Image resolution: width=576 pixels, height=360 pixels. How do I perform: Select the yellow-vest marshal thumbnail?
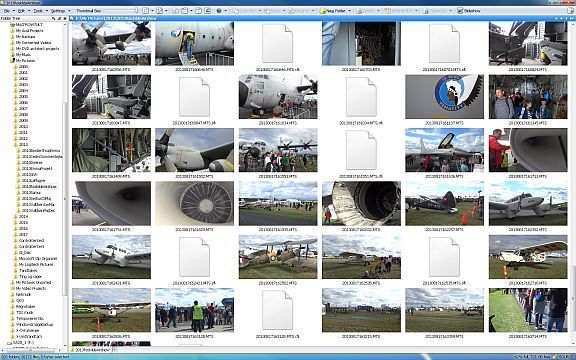click(194, 310)
